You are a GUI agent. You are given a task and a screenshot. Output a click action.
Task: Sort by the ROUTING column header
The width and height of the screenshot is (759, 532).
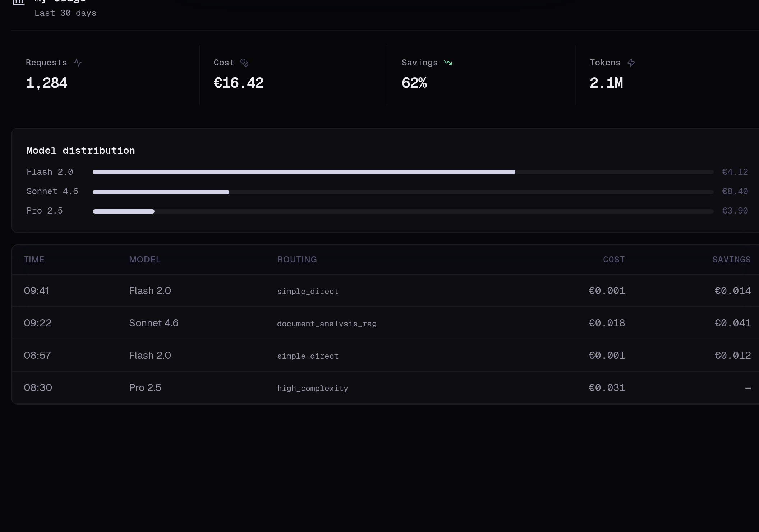click(x=297, y=260)
